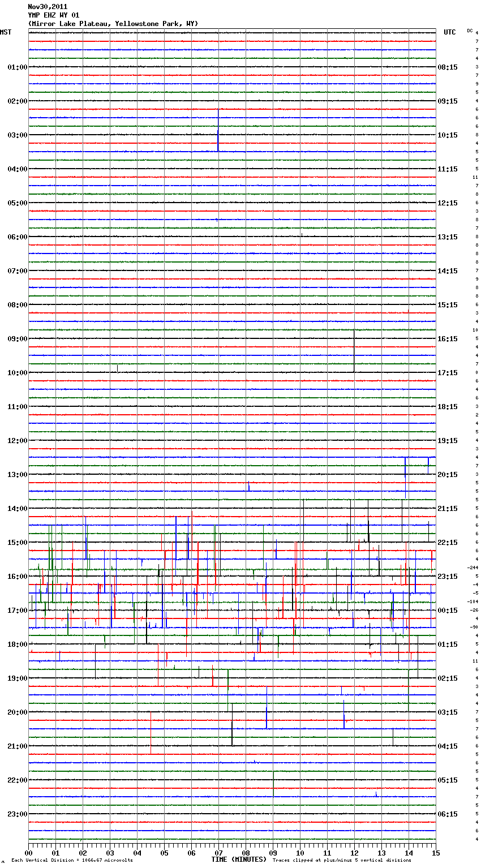
Task: Click the minute 00 tick label
Action: point(28,853)
